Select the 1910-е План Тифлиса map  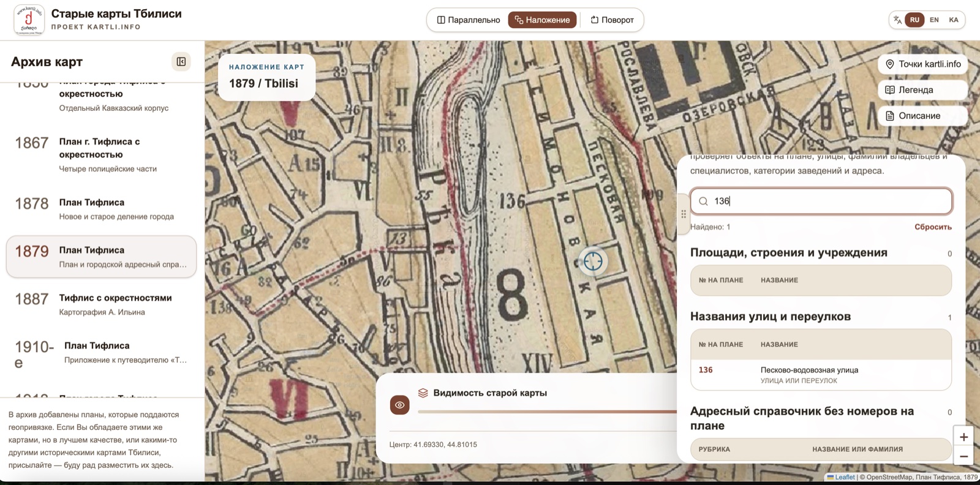tap(101, 354)
